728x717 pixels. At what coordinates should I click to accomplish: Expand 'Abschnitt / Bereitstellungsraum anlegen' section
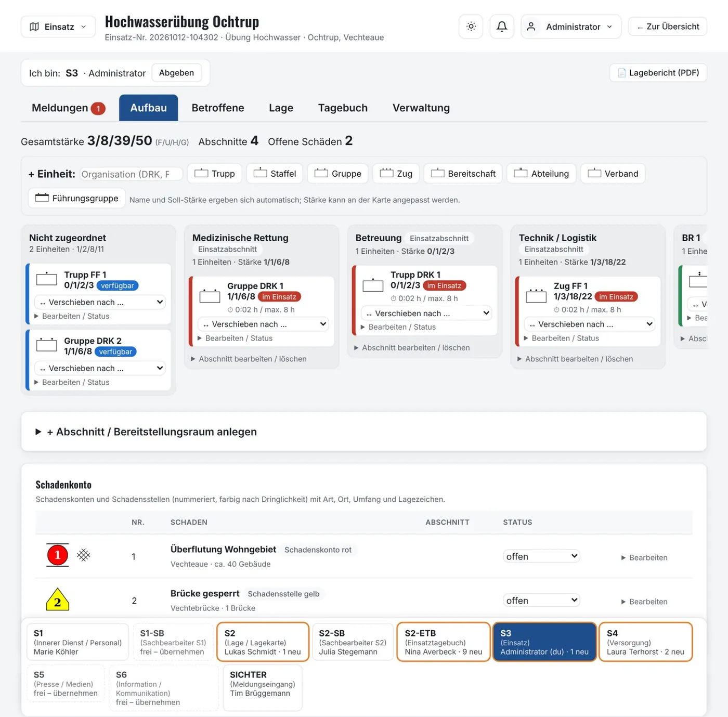coord(146,432)
